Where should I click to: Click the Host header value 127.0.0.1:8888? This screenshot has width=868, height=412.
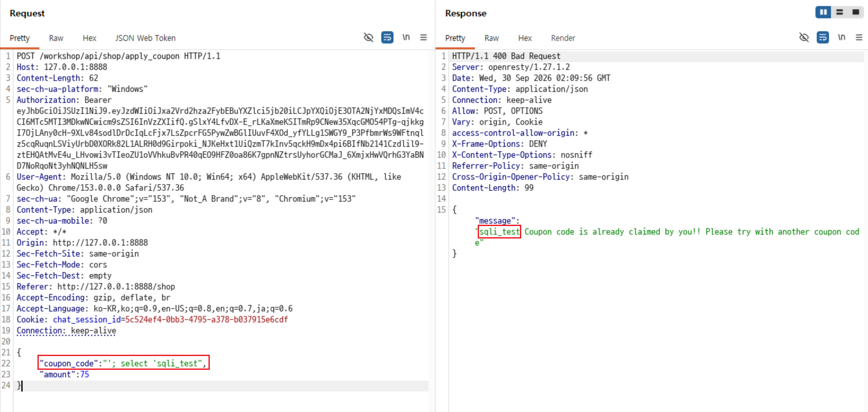click(76, 67)
